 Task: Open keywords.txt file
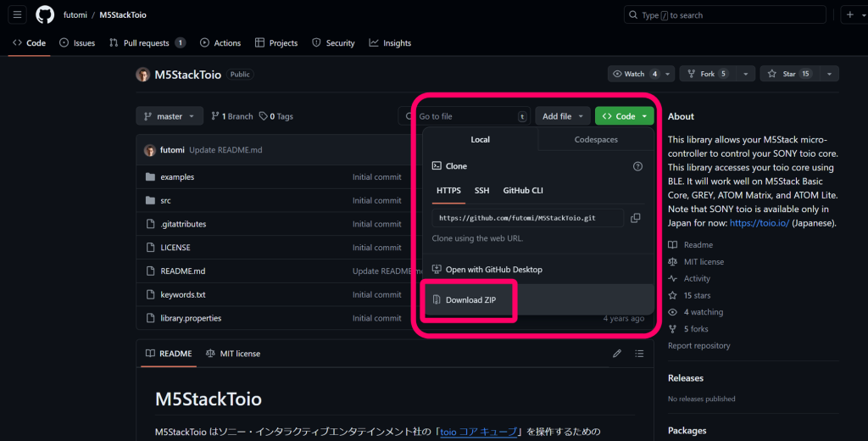pos(183,295)
